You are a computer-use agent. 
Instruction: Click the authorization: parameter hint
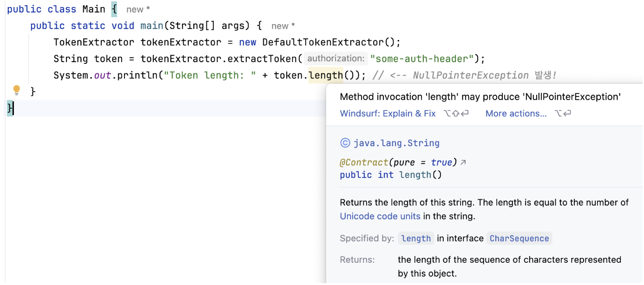pos(336,58)
